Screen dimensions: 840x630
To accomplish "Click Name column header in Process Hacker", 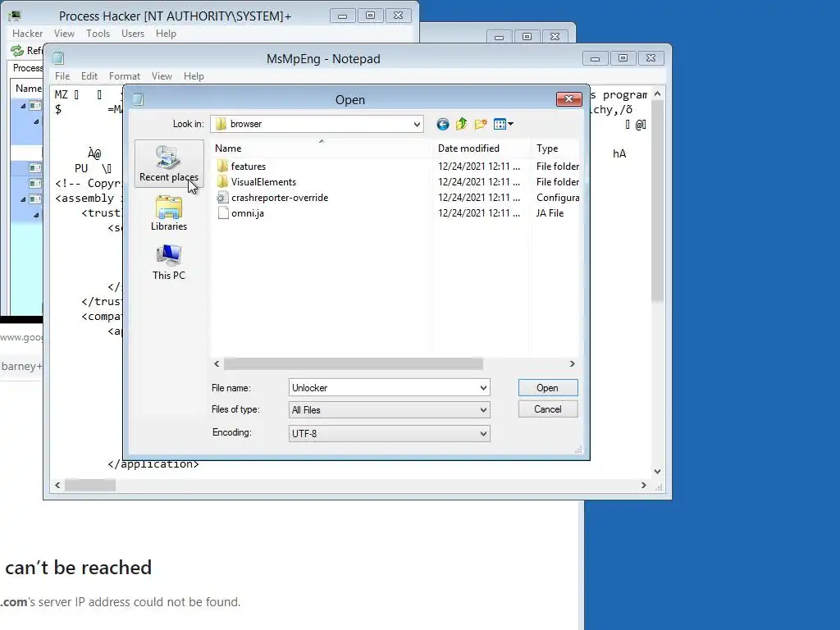I will pyautogui.click(x=27, y=89).
